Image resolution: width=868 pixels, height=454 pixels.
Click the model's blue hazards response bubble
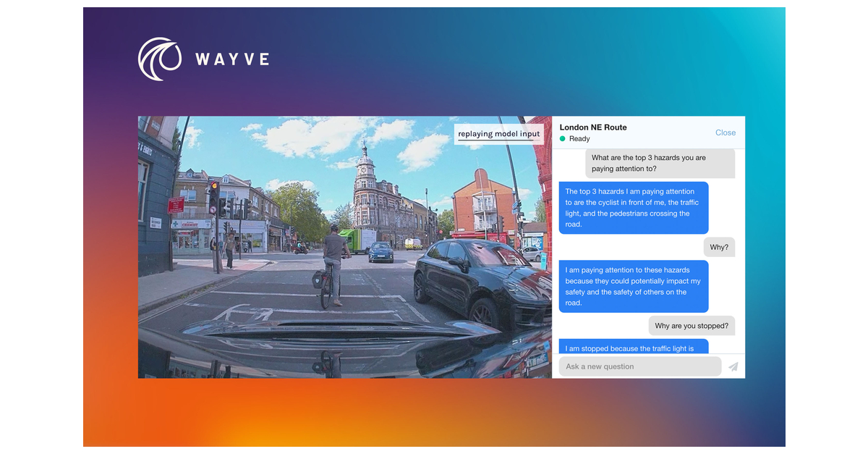[633, 208]
